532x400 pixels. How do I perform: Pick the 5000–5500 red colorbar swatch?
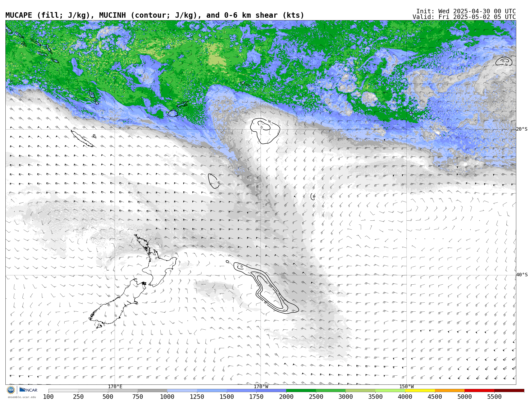tap(479, 391)
